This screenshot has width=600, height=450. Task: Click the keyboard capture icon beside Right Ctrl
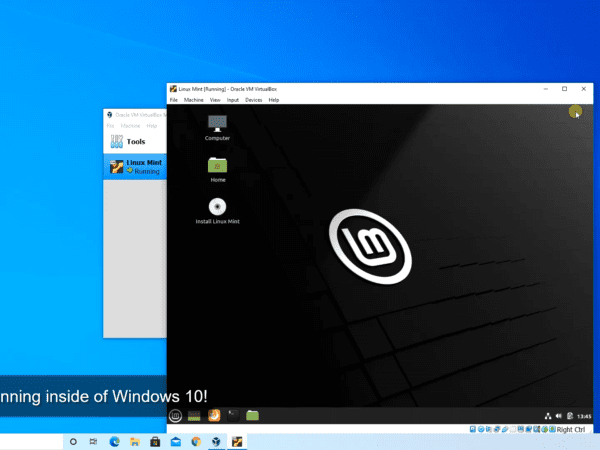552,429
